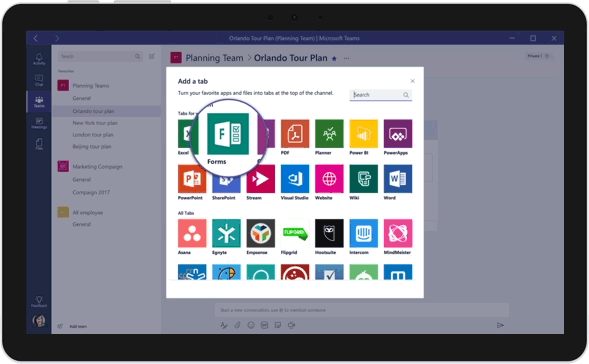Attach a file with the paperclip

(x=237, y=325)
